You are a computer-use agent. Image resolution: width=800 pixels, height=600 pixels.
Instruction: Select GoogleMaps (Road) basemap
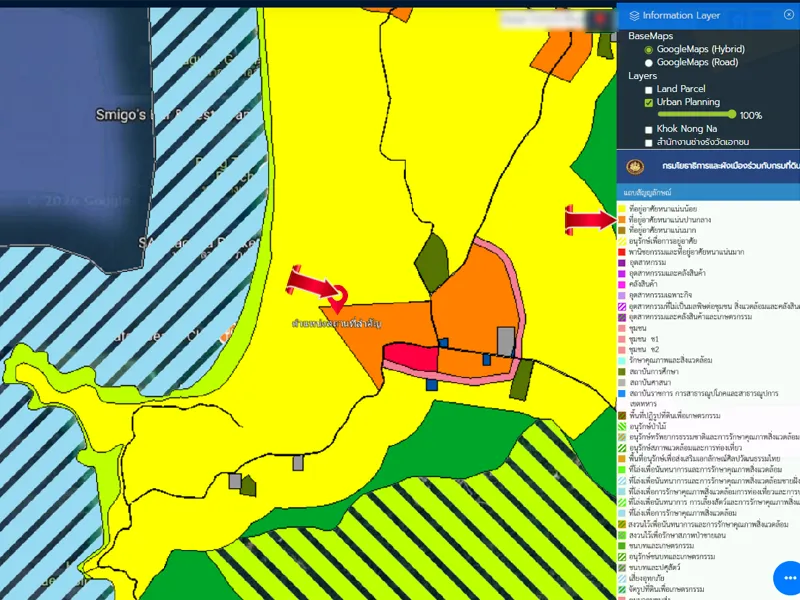tap(649, 62)
